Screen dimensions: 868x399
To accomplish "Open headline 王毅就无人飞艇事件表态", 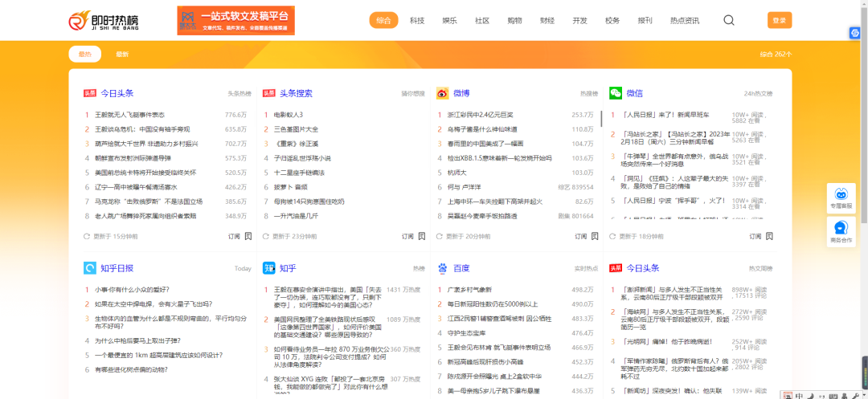I will 130,115.
